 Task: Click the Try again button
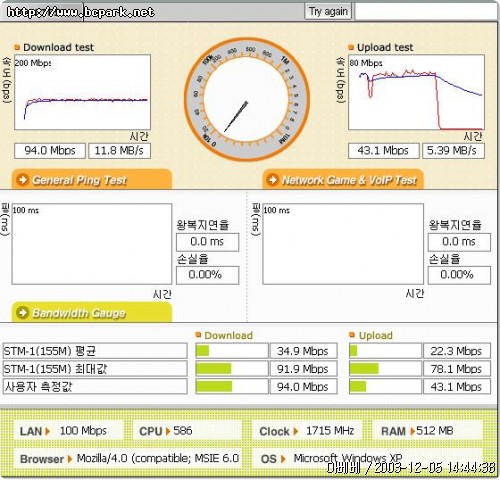[x=328, y=12]
